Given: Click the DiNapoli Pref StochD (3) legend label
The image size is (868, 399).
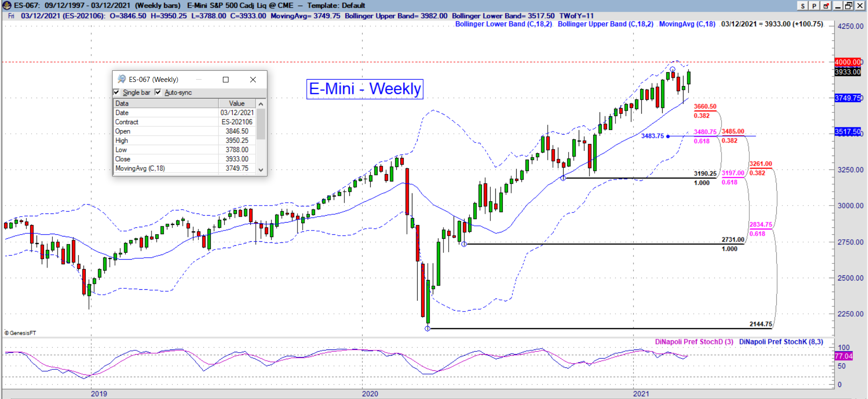Looking at the screenshot, I should click(x=694, y=342).
